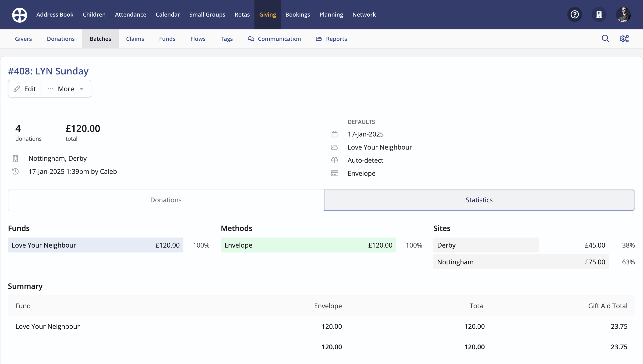This screenshot has width=643, height=364.
Task: Click the building sites icon
Action: [x=599, y=14]
